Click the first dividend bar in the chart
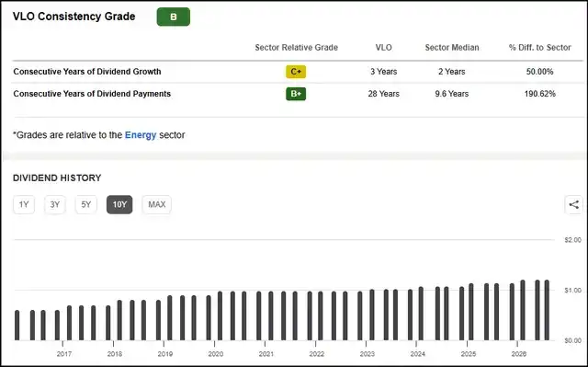Viewport: 588px width, 367px height. tap(17, 326)
